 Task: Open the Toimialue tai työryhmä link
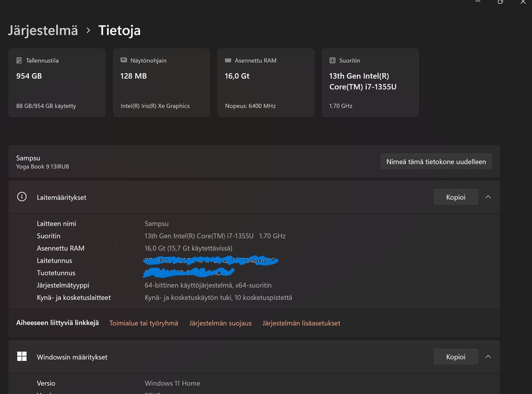pyautogui.click(x=144, y=323)
